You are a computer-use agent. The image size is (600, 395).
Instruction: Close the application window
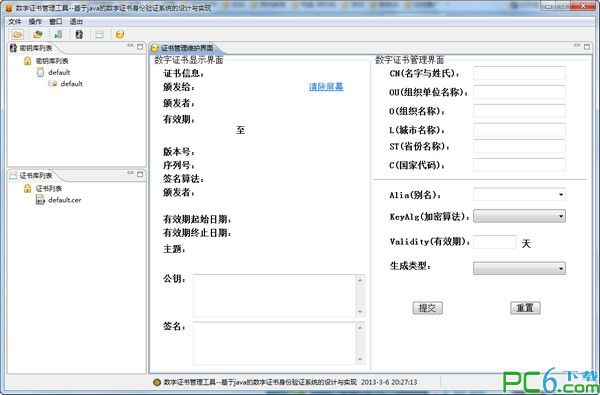[584, 6]
